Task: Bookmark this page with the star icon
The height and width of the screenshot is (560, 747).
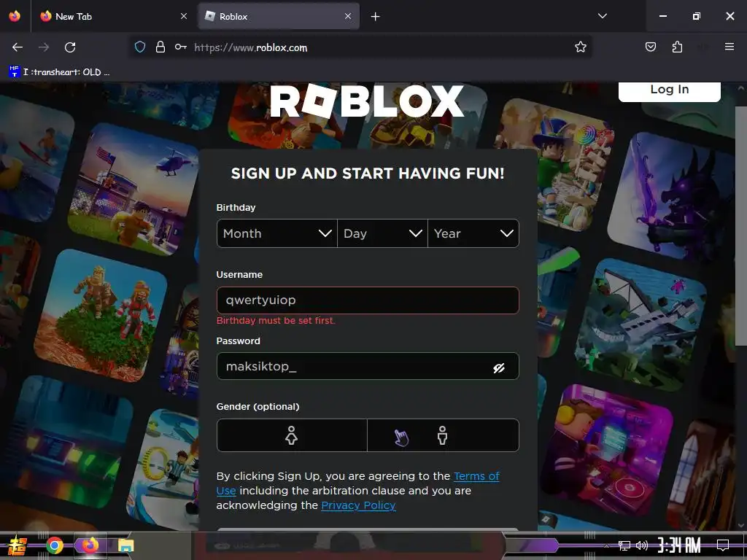Action: point(580,47)
